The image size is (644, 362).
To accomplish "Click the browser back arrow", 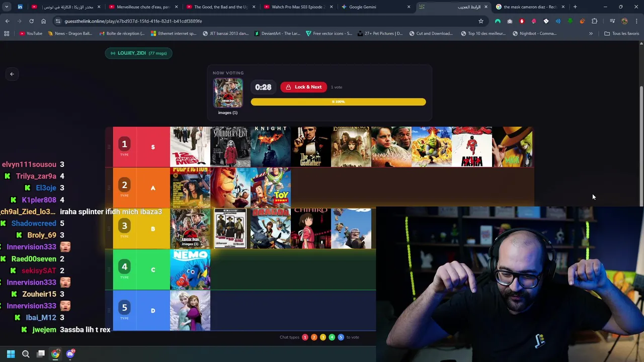I will coord(7,21).
